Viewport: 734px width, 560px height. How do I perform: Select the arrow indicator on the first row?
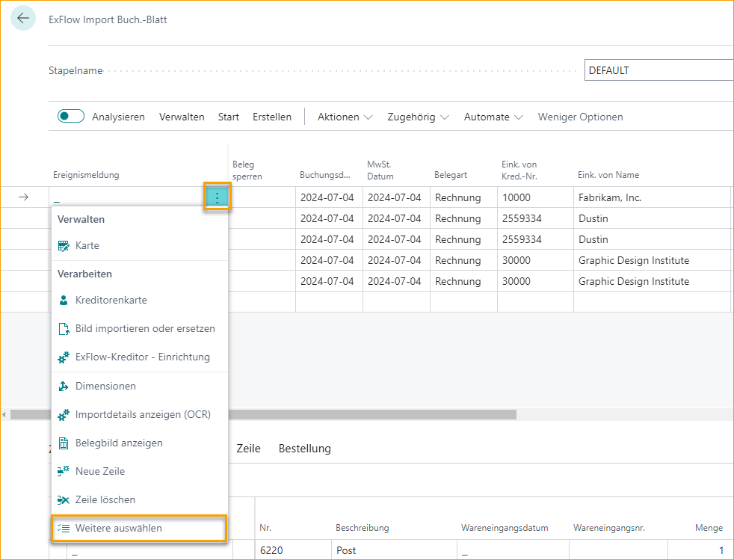tap(24, 197)
